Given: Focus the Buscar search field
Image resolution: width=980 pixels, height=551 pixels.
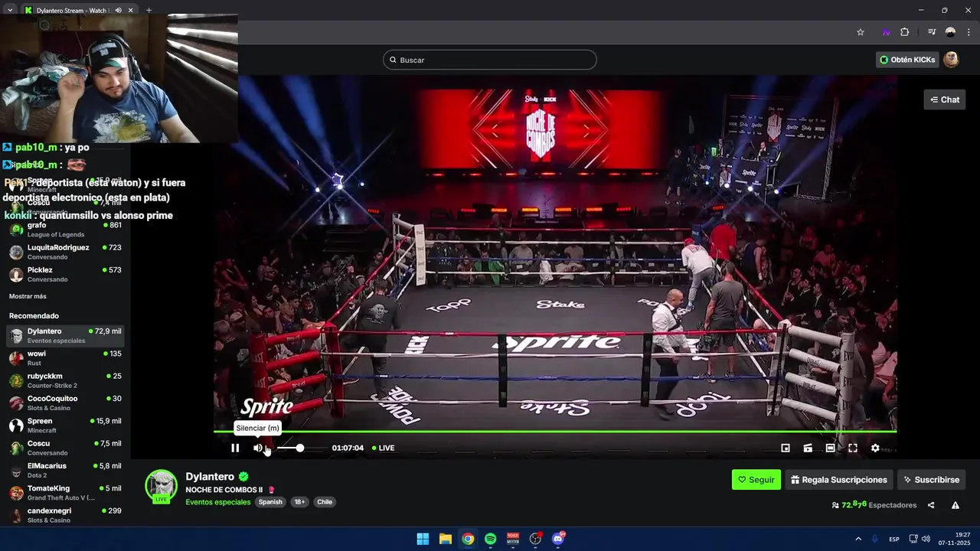Looking at the screenshot, I should [490, 60].
